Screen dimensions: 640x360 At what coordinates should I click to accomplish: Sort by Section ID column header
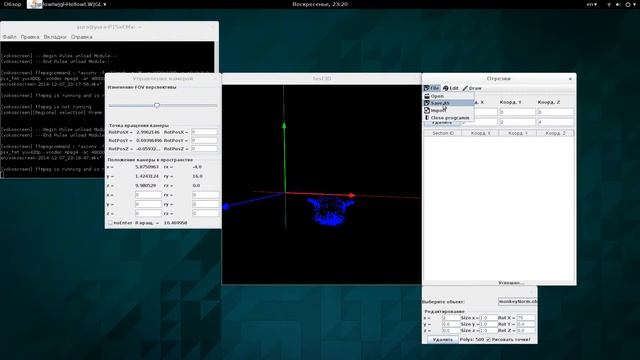click(443, 133)
